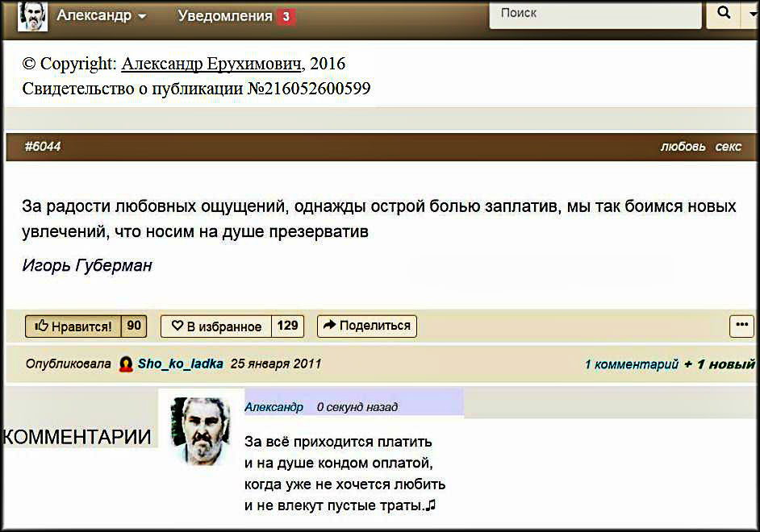Click comment timestamp 0 секунд назад

357,407
